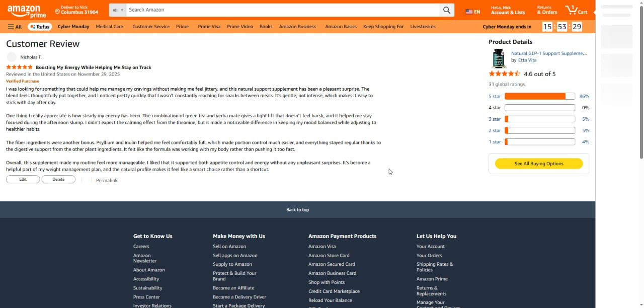
Task: Open Sell on Amazon footer link
Action: tap(229, 247)
